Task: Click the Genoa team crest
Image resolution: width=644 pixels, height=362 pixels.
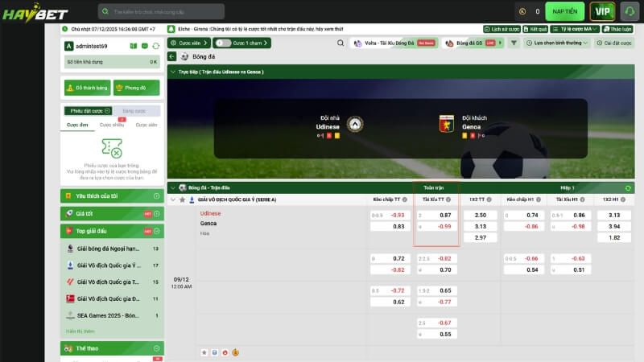Action: [446, 124]
